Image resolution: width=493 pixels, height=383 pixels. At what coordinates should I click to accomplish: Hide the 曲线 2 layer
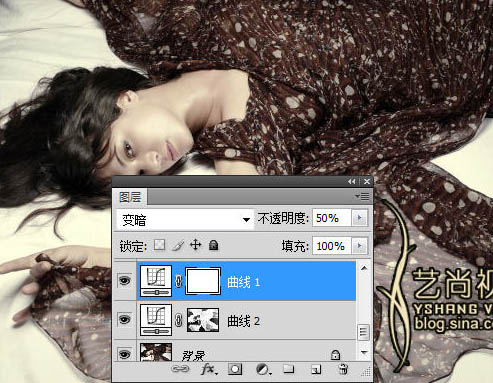125,319
